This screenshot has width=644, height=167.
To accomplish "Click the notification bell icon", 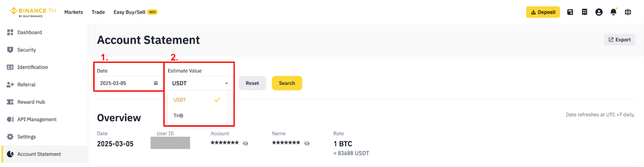I will [x=613, y=12].
